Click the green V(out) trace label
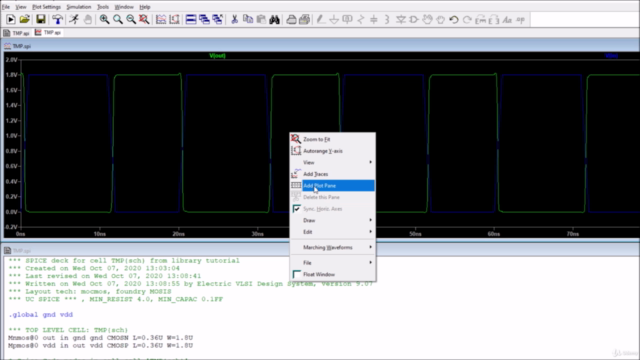This screenshot has width=640, height=360. pos(217,56)
